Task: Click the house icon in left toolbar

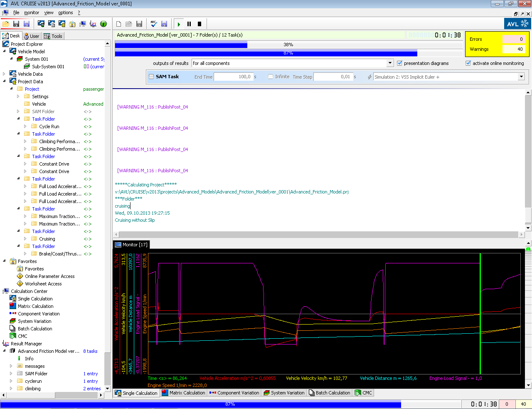Action: point(72,24)
